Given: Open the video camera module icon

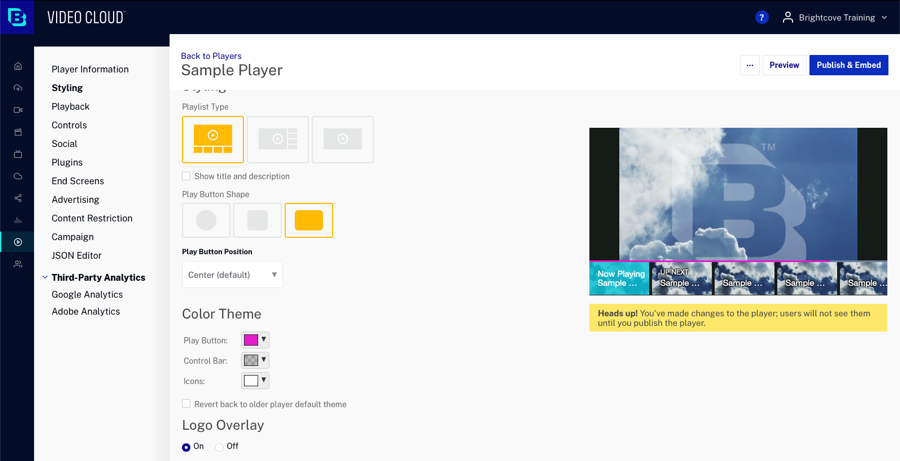Looking at the screenshot, I should click(x=18, y=110).
